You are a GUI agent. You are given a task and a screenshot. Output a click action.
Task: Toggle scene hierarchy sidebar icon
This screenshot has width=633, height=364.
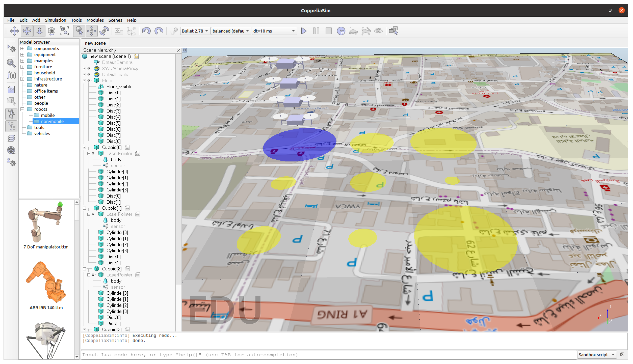point(11,126)
